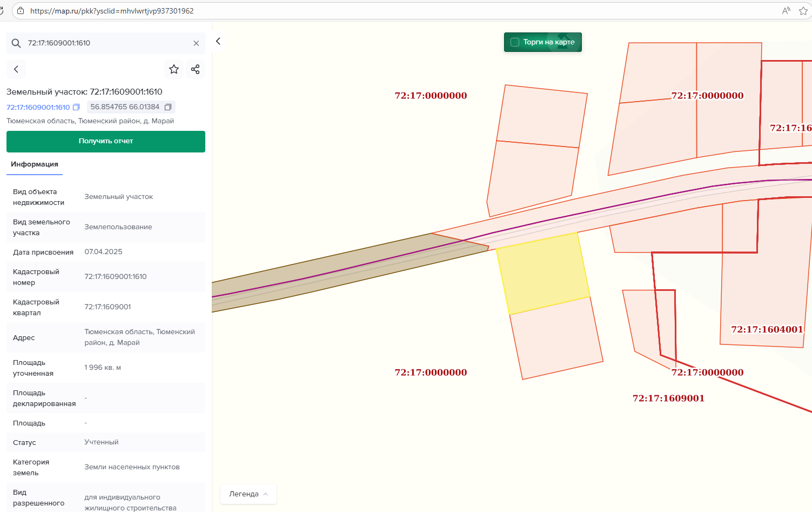Click into the cadastral search input field

[105, 43]
